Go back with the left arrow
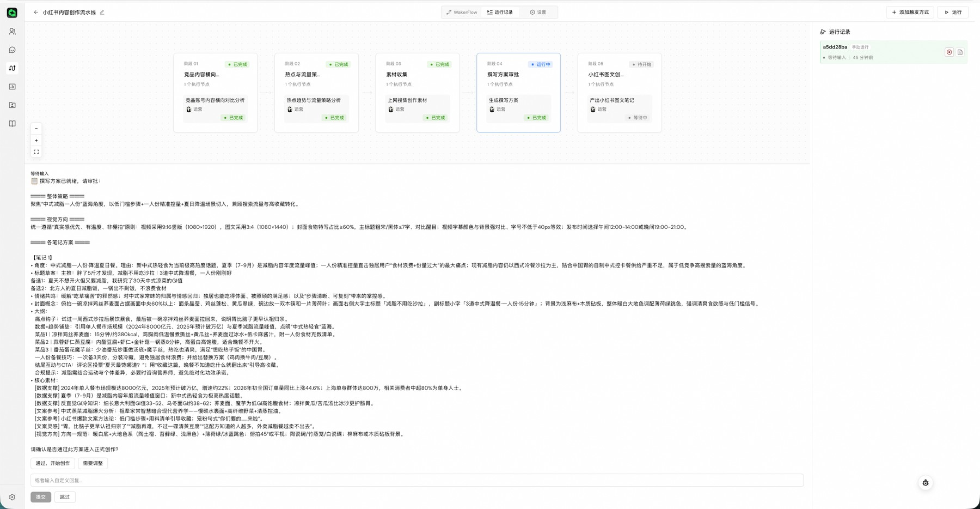This screenshot has width=980, height=509. pos(36,13)
